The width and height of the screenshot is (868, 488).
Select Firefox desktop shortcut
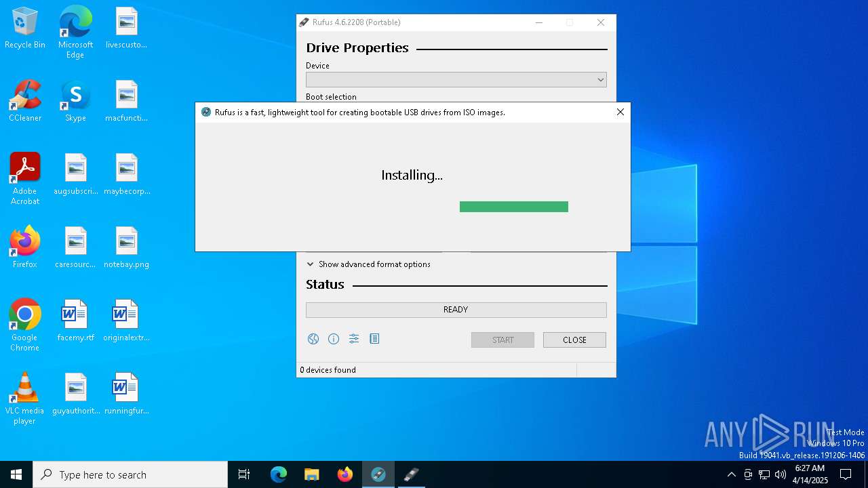(25, 248)
